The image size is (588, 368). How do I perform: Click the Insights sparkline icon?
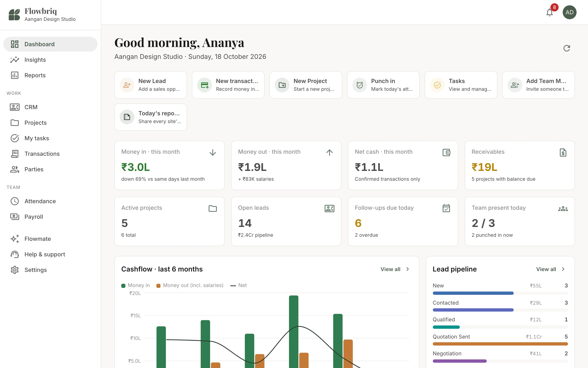[14, 60]
